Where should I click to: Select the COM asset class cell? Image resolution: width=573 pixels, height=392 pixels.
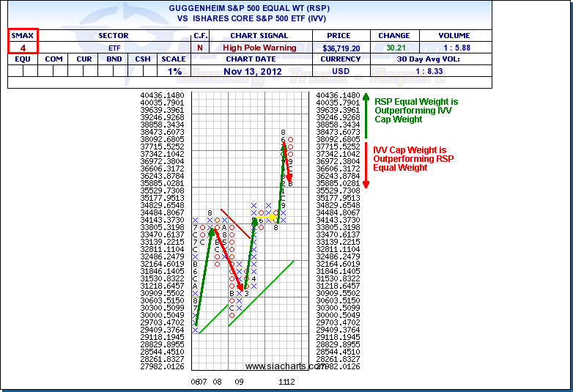(x=53, y=59)
